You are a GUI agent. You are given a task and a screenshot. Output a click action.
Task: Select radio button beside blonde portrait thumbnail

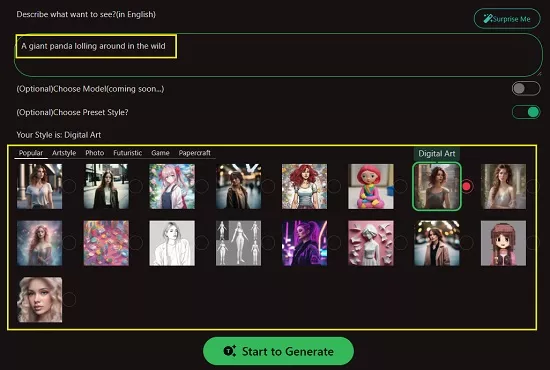click(x=69, y=300)
